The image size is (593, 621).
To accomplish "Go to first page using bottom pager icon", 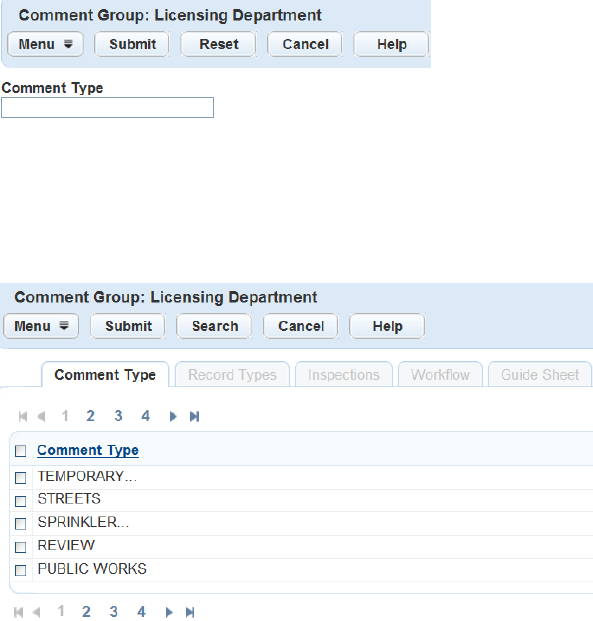I will tap(19, 612).
